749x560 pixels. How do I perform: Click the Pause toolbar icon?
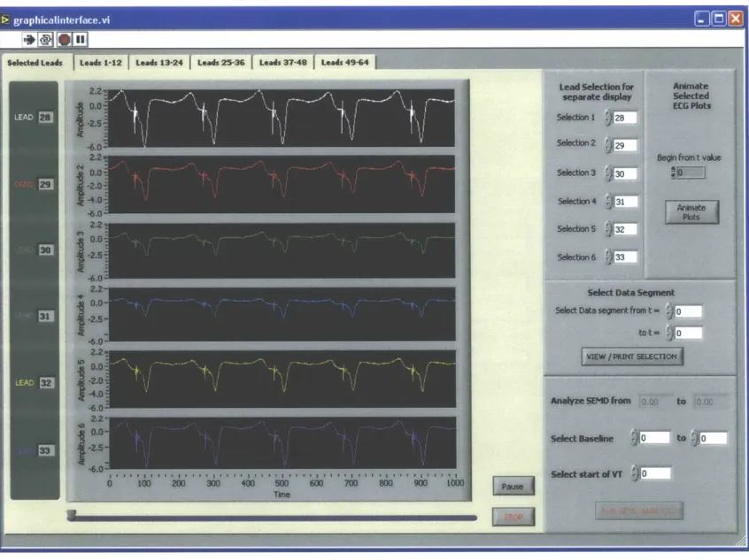pyautogui.click(x=81, y=40)
